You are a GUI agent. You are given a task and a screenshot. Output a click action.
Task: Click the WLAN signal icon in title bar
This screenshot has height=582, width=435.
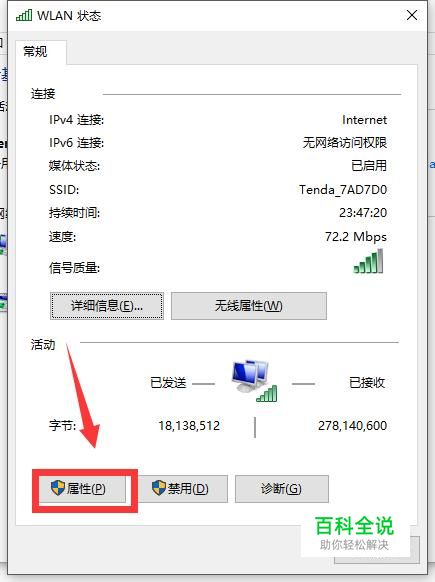pos(24,16)
